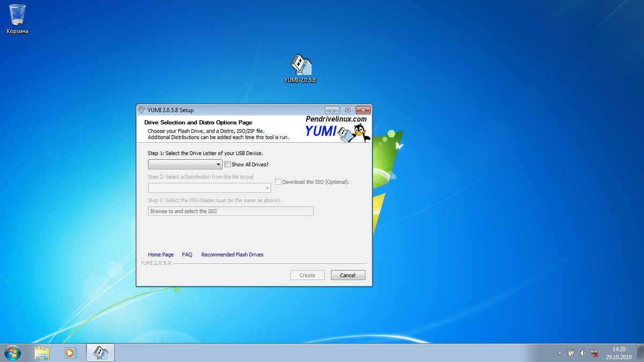Click the YUMI taskbar button
The width and height of the screenshot is (644, 362).
100,353
